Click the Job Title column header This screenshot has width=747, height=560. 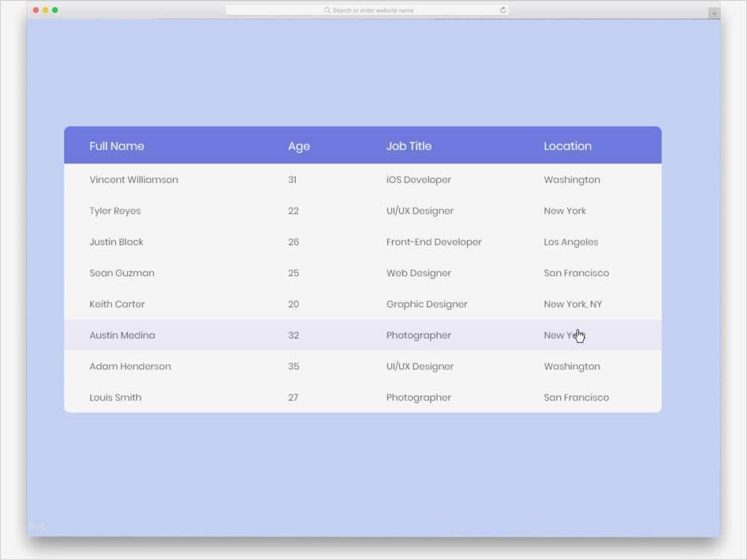point(409,146)
